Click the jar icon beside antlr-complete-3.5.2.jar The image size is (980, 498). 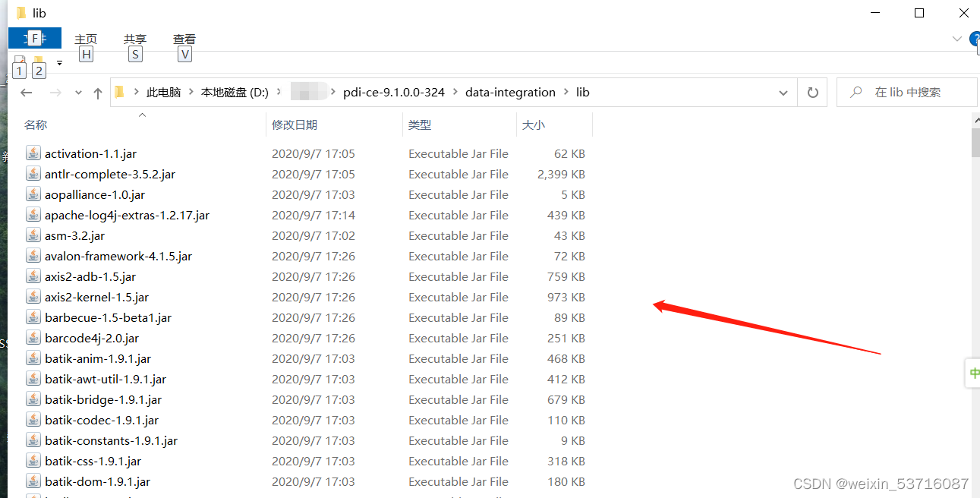coord(33,174)
